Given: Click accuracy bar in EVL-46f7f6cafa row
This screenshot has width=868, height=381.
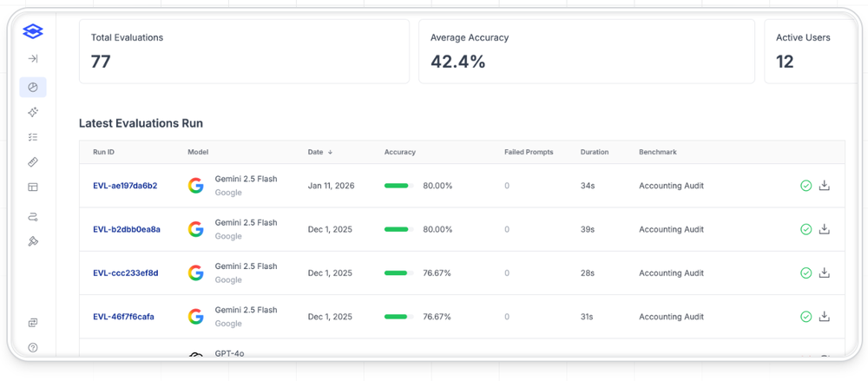Looking at the screenshot, I should pyautogui.click(x=398, y=317).
